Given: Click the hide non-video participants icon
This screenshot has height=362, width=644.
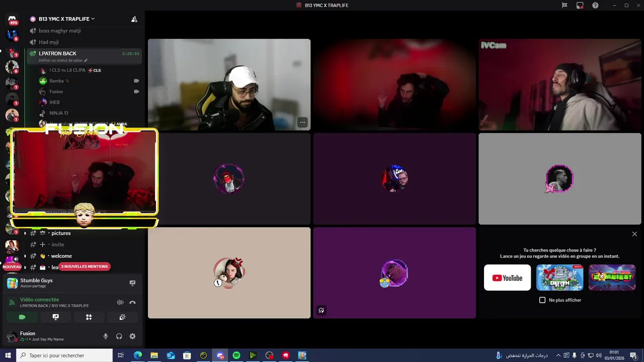Looking at the screenshot, I should pyautogui.click(x=321, y=310).
